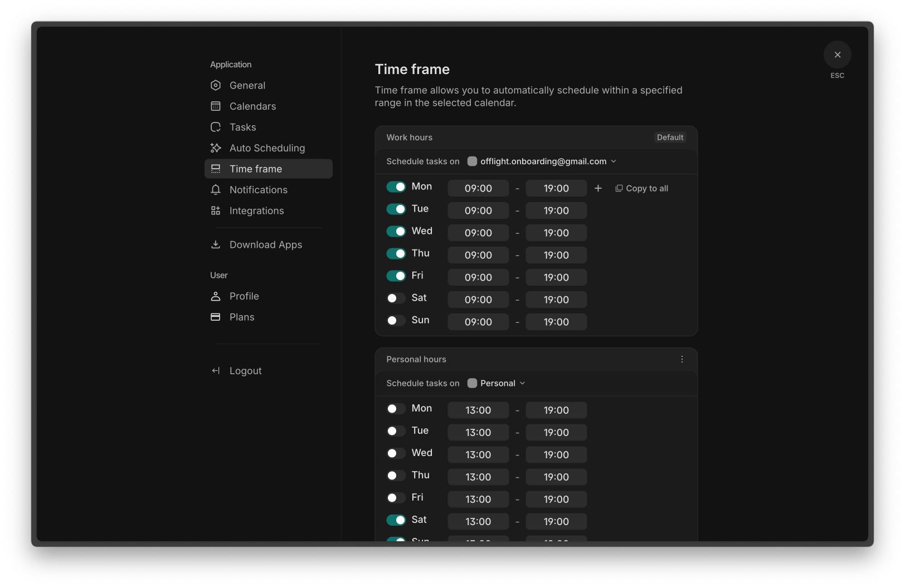905x588 pixels.
Task: Open Saturday personal end time picker
Action: click(x=556, y=522)
